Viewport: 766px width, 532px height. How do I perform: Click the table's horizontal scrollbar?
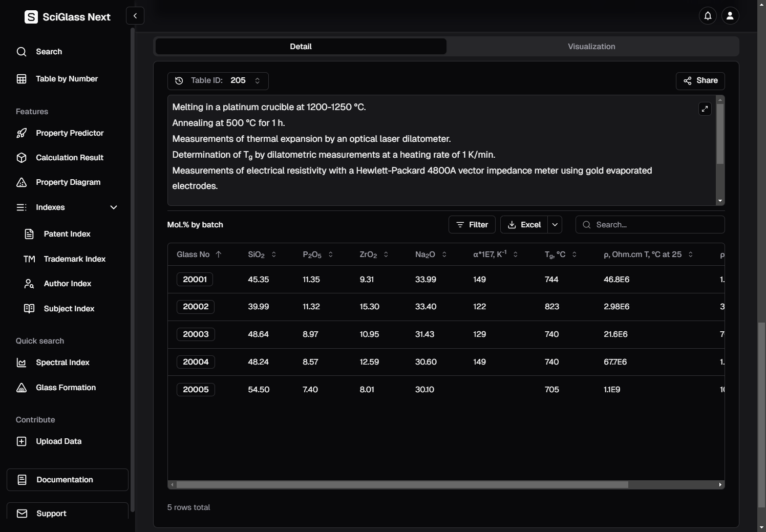(x=402, y=484)
